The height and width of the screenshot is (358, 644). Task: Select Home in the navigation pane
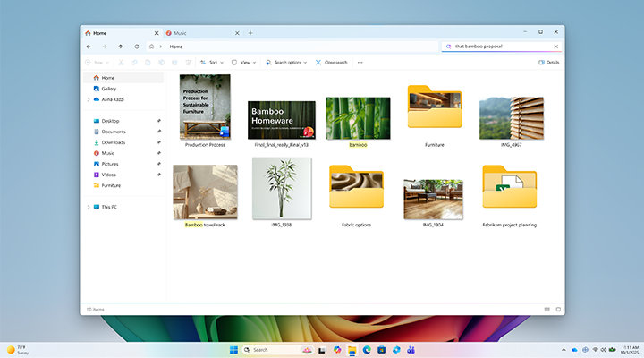click(123, 78)
